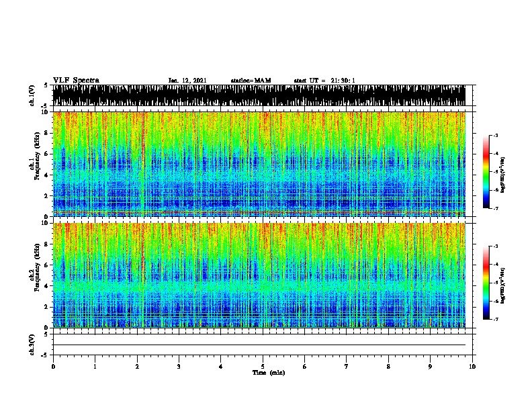Select the "start UT = 21:30:1" header text
This screenshot has width=532, height=411.
(x=324, y=81)
